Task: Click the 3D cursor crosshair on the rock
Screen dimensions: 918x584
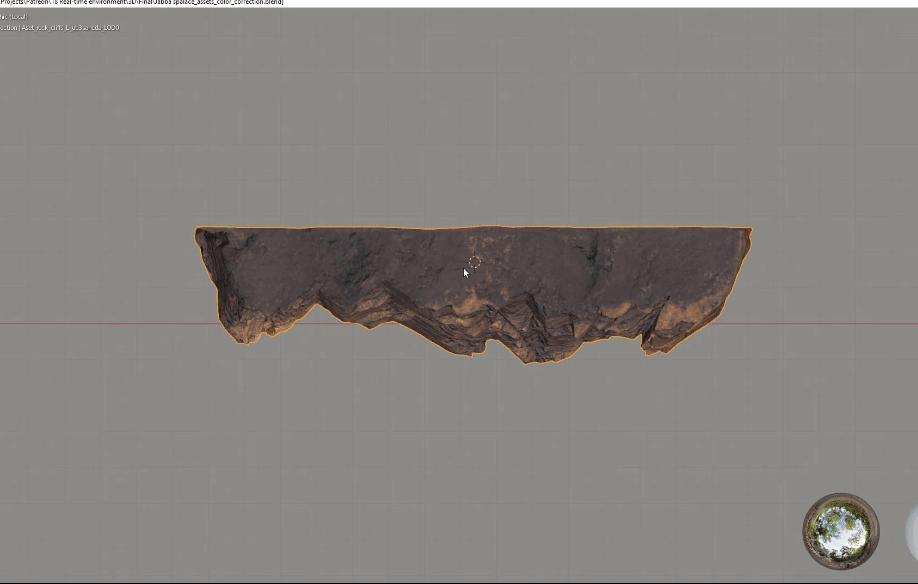Action: (475, 262)
